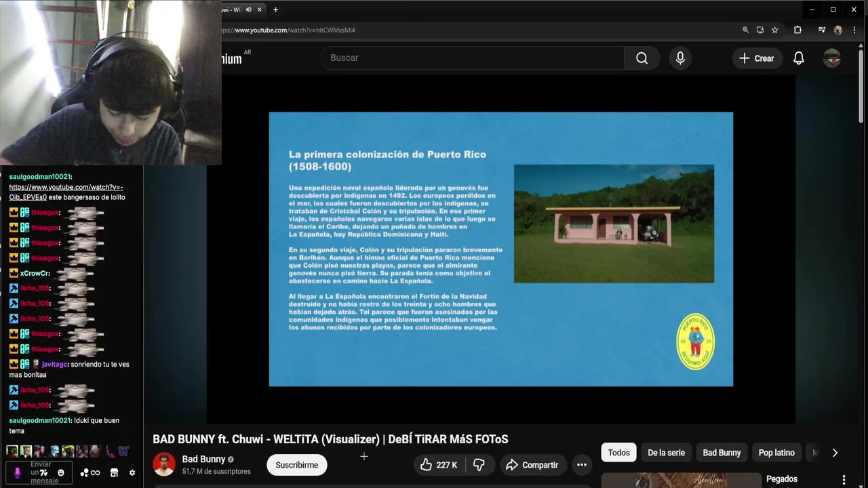Open options menu for the Pegados video
868x488 pixels.
(x=844, y=480)
